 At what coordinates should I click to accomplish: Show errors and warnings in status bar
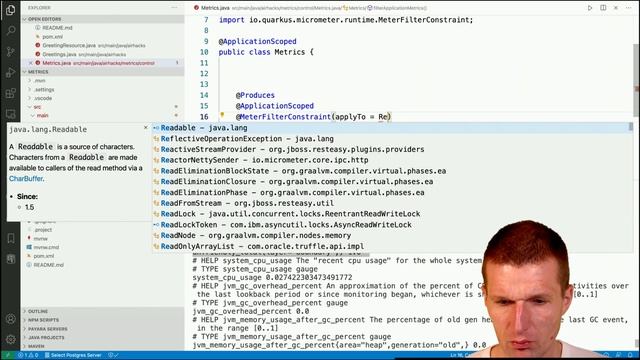point(28,355)
